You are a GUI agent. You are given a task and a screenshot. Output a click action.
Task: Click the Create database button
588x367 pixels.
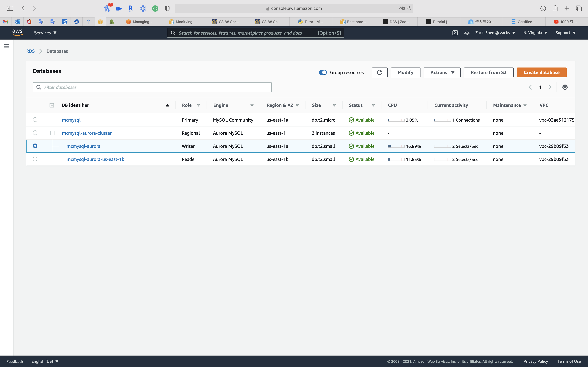[542, 72]
